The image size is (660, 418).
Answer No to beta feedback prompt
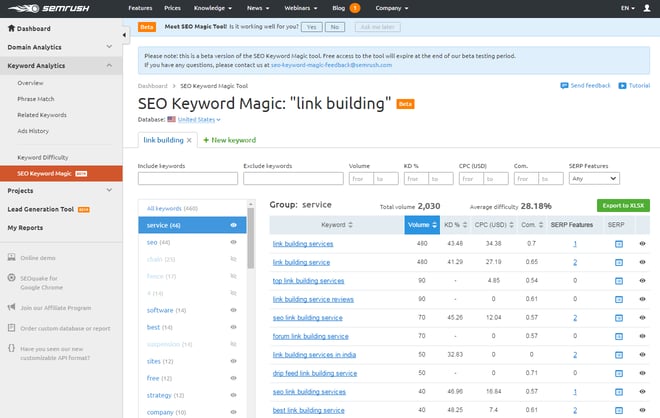pos(335,27)
